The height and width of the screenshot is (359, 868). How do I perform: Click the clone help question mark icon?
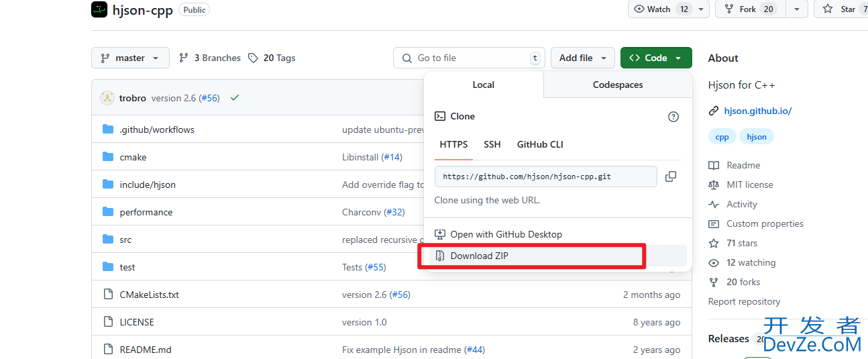click(x=673, y=117)
